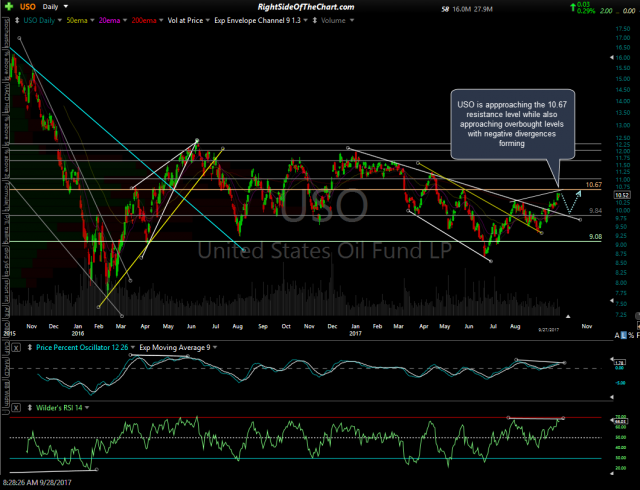Toggle the L log-scale axis button
This screenshot has height=490, width=640.
pos(623,336)
